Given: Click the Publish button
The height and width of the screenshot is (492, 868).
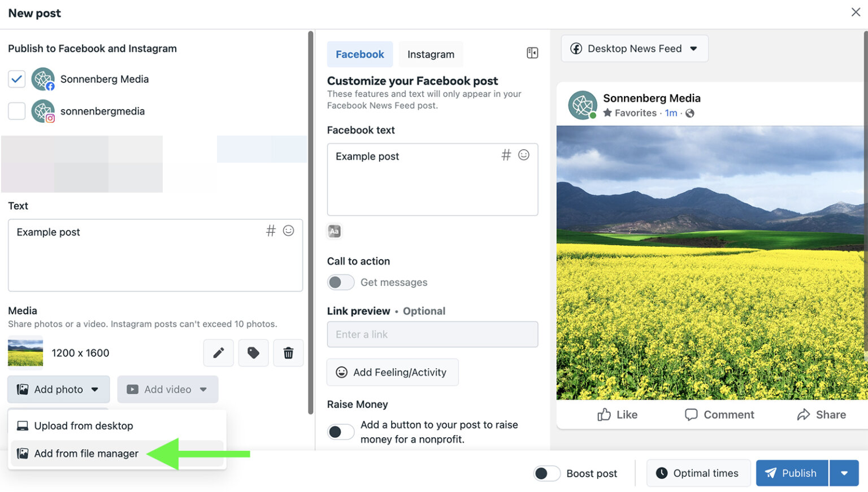Looking at the screenshot, I should click(791, 473).
